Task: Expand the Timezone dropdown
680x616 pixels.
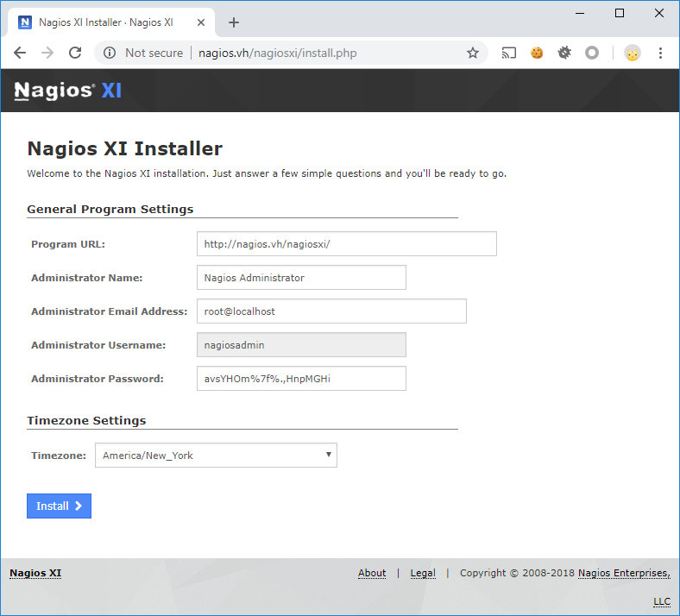Action: [x=216, y=456]
